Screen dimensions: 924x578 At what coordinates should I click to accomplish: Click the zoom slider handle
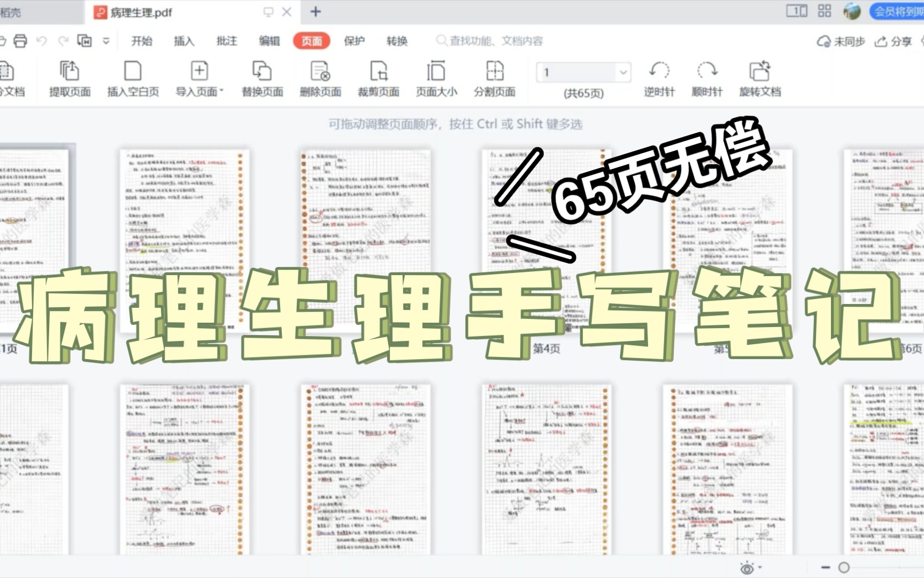coord(844,567)
